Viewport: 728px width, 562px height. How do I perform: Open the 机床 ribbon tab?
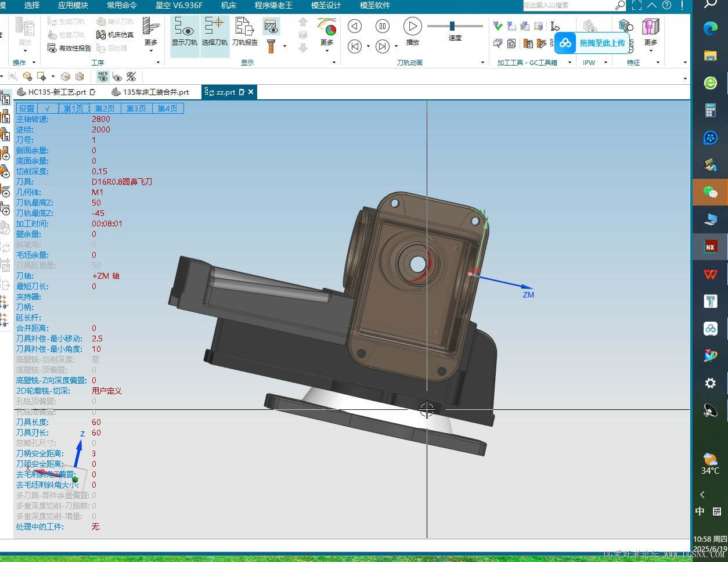[229, 5]
